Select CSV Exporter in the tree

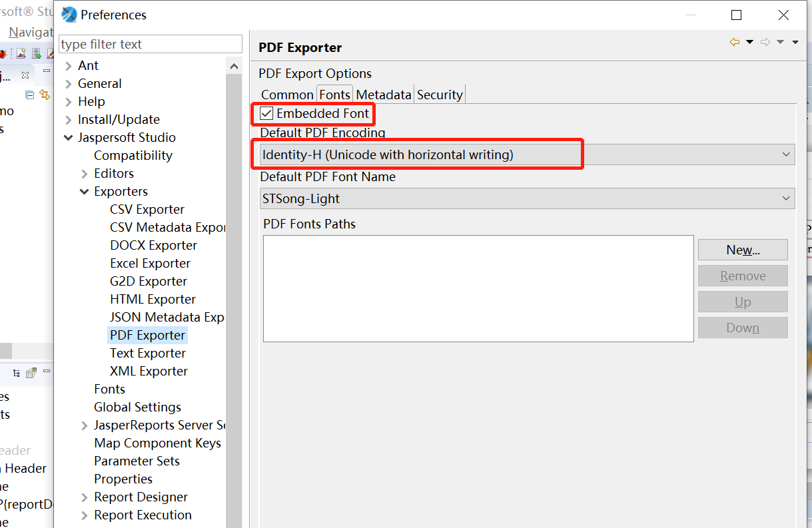147,210
